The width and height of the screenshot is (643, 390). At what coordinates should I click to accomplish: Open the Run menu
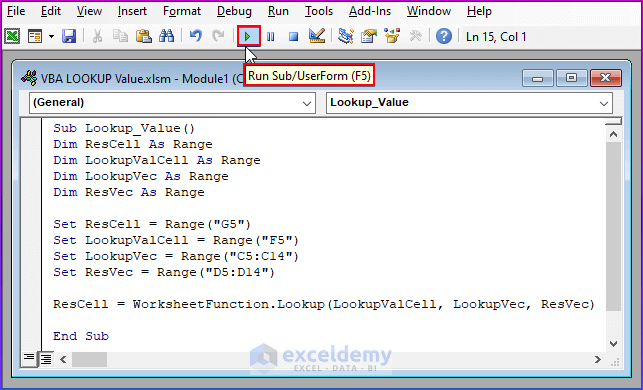pyautogui.click(x=278, y=11)
